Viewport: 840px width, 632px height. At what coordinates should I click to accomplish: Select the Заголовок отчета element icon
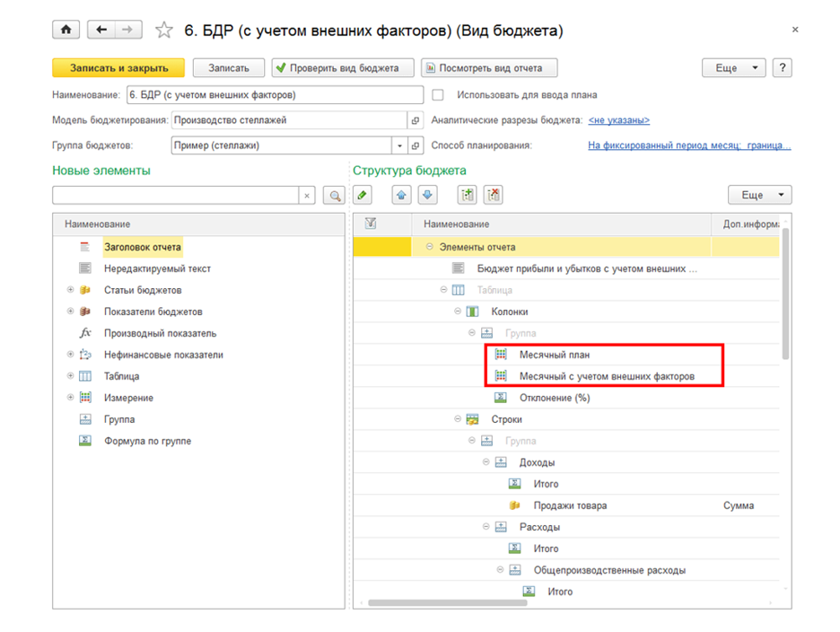84,247
